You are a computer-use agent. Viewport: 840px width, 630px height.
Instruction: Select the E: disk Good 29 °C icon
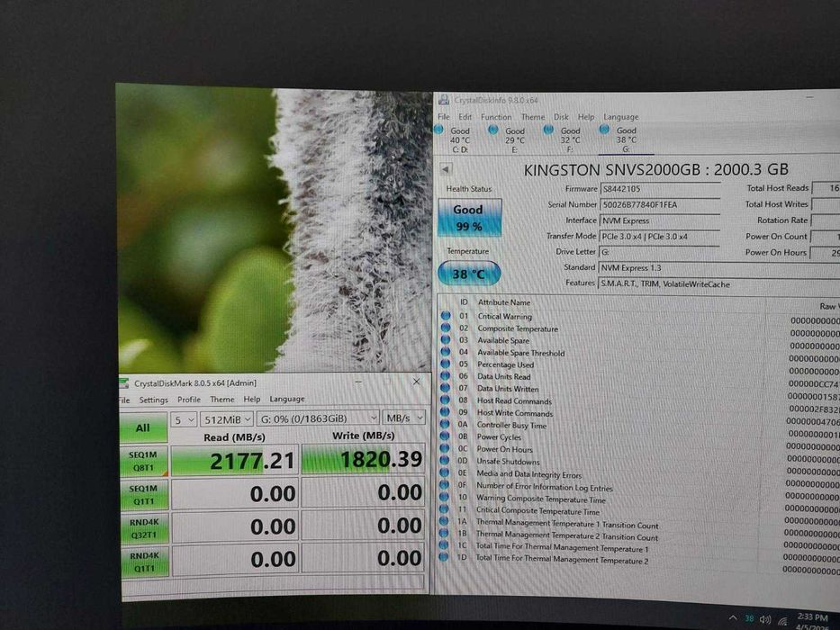493,130
